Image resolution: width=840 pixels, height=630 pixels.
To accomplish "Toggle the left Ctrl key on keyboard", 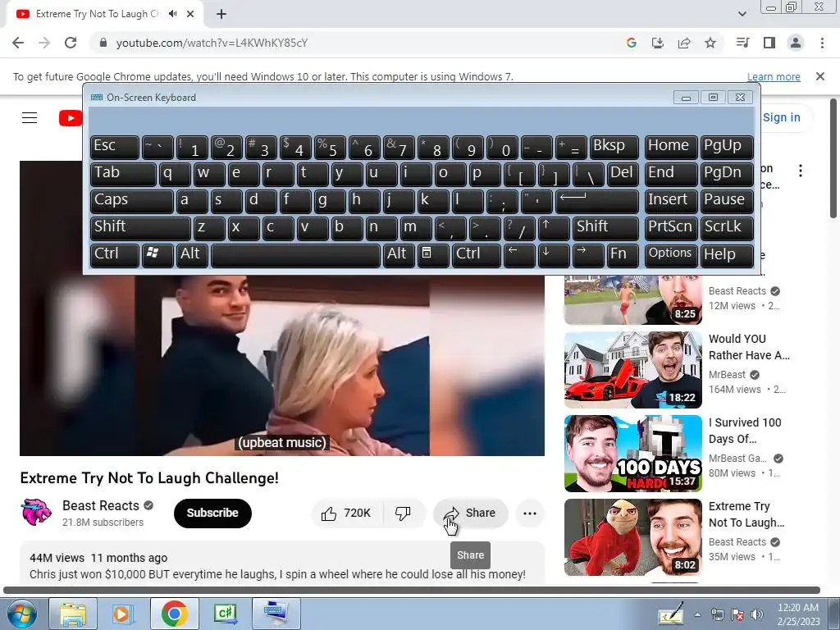I will click(115, 254).
